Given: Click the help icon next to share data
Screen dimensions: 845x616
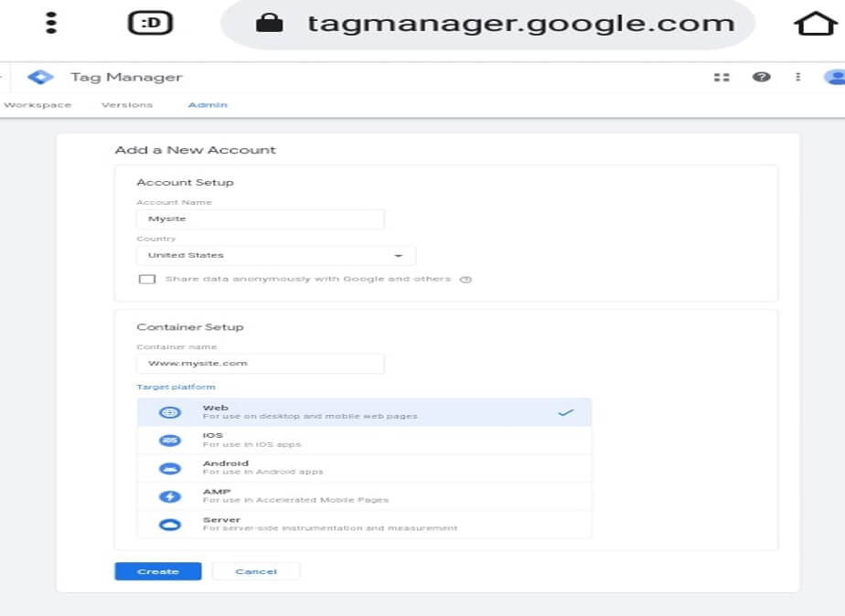Looking at the screenshot, I should pyautogui.click(x=465, y=280).
